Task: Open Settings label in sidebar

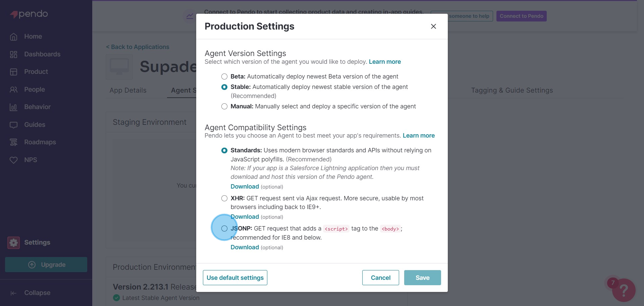Action: [37, 243]
